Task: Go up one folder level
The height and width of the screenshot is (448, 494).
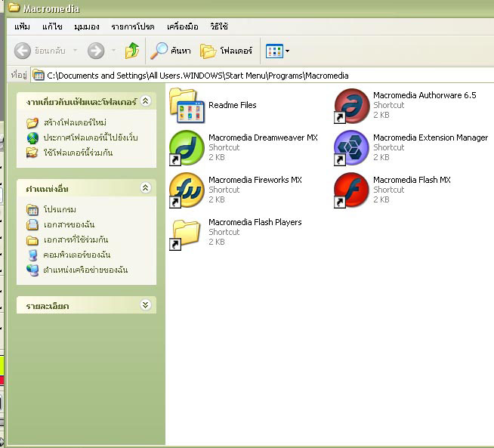Action: (132, 51)
